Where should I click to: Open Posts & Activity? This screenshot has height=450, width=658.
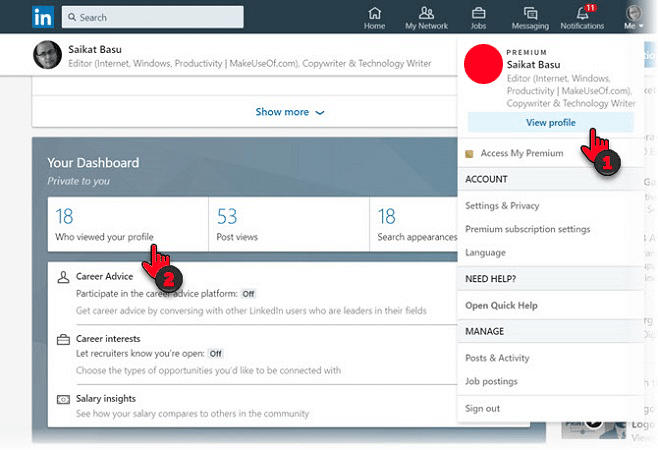pos(497,358)
